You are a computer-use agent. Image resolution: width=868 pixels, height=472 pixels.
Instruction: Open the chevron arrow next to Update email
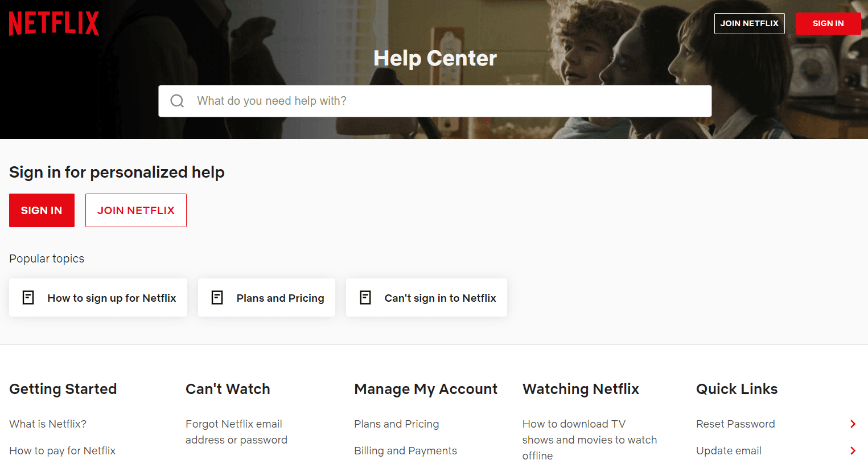coord(853,450)
